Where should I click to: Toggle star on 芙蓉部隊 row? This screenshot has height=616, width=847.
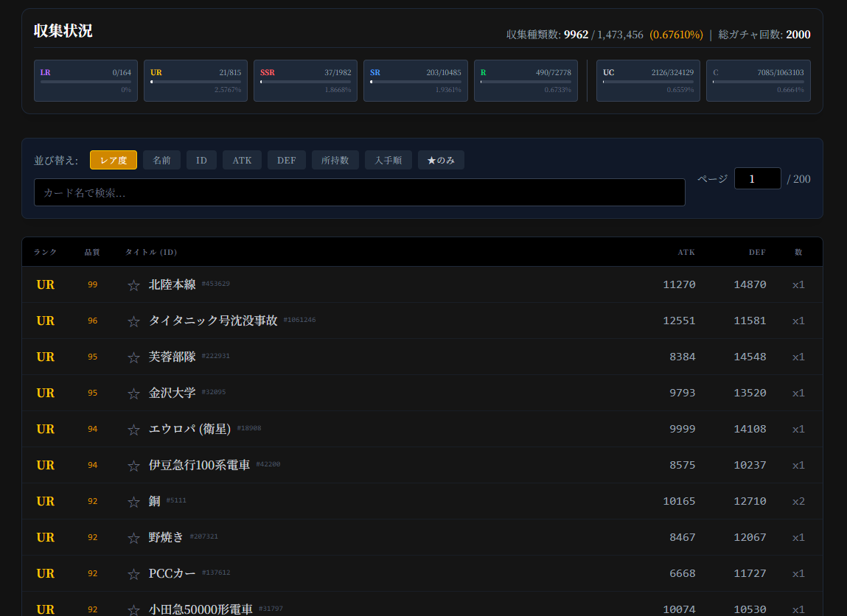tap(133, 357)
